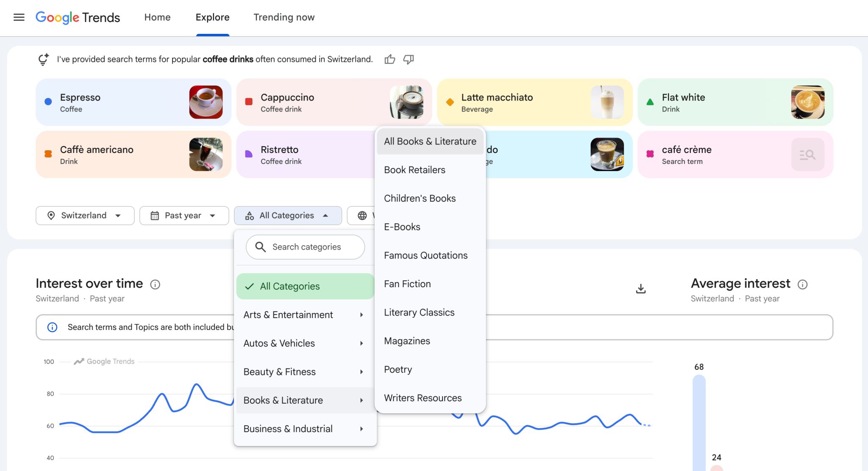Expand the Autos & Vehicles submenu
Viewport: 868px width, 471px height.
point(305,343)
